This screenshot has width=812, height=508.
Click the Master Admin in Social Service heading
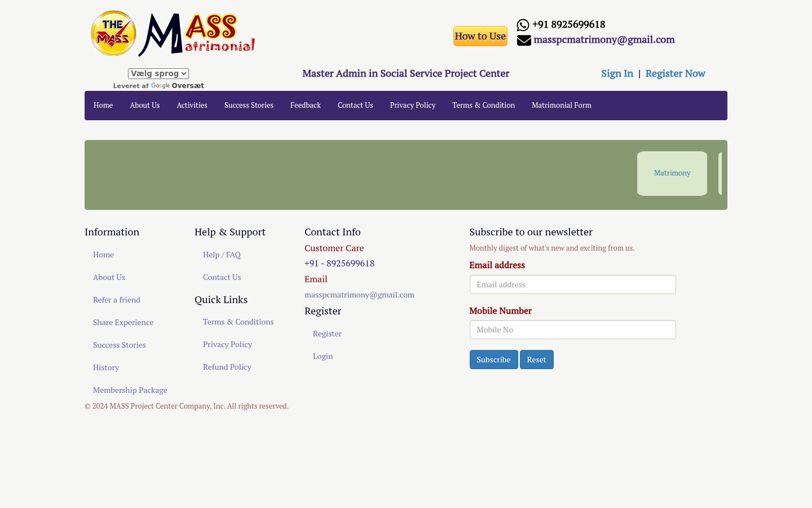pos(405,73)
